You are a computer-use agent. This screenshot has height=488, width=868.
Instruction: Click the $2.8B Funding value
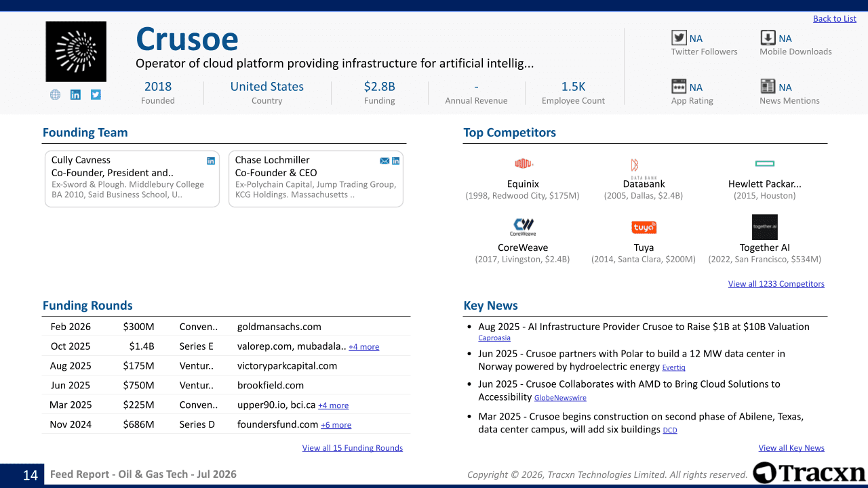coord(380,86)
